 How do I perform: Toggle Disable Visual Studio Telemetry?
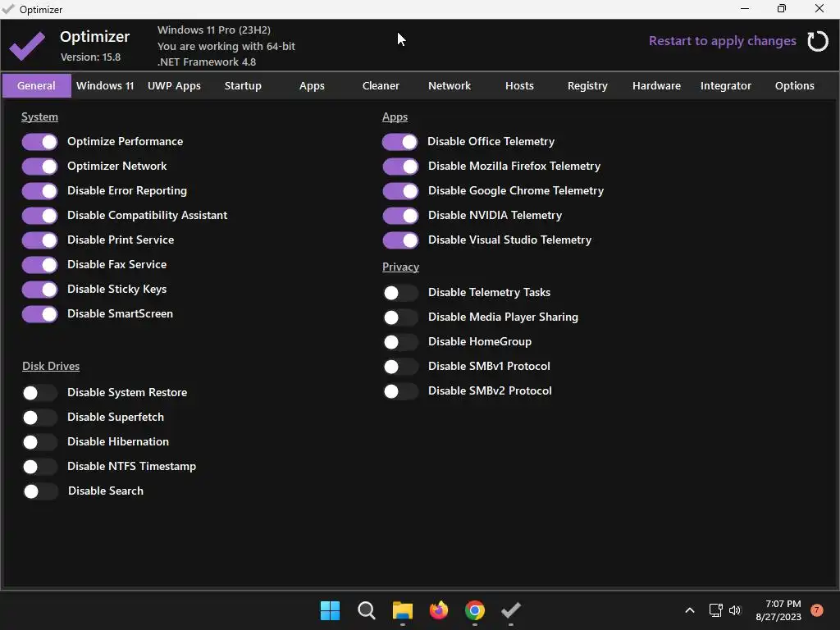tap(400, 240)
